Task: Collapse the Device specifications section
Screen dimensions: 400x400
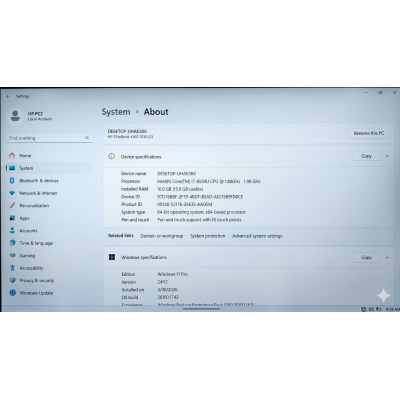Action: tap(387, 156)
